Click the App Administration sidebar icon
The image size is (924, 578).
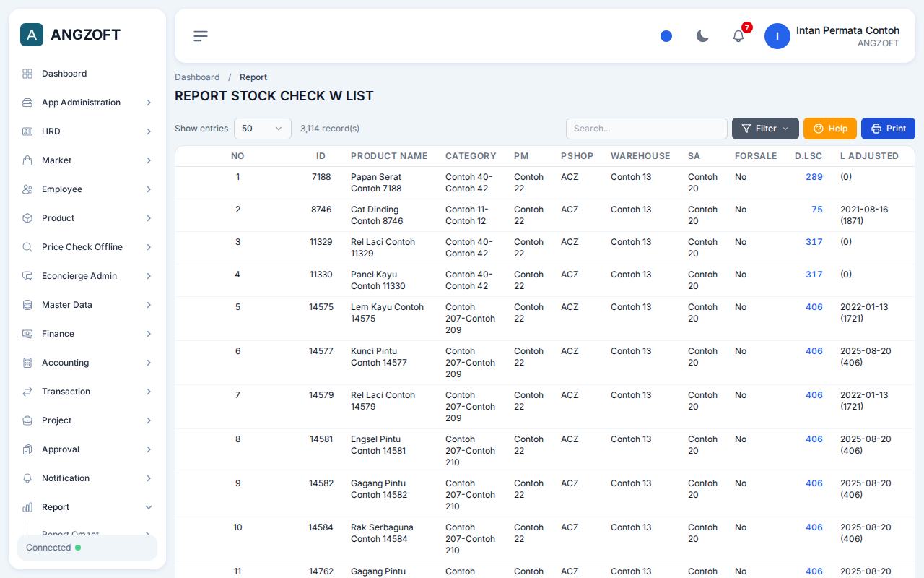(27, 103)
